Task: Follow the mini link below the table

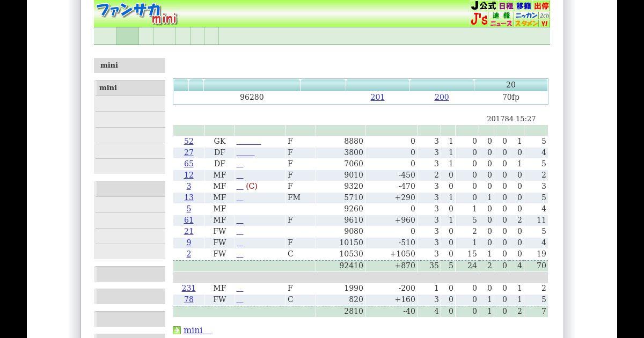Action: (198, 330)
